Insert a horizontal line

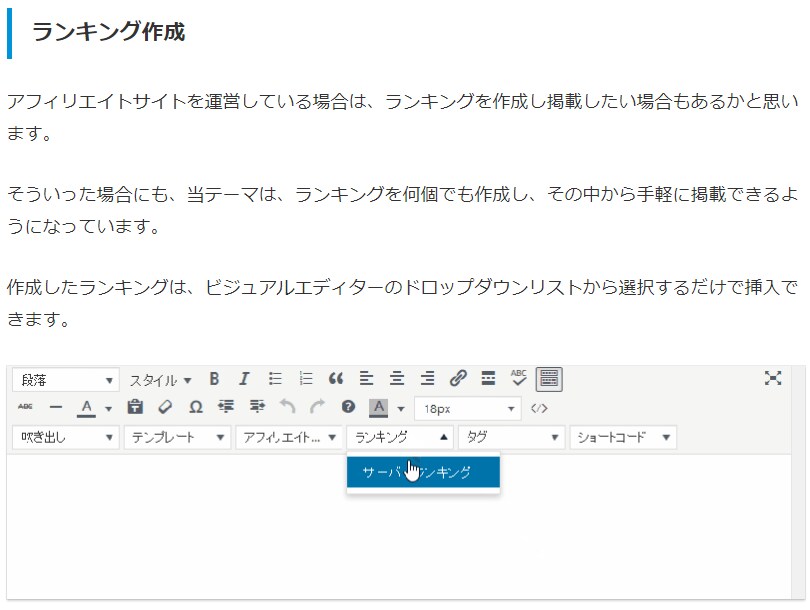(x=55, y=408)
